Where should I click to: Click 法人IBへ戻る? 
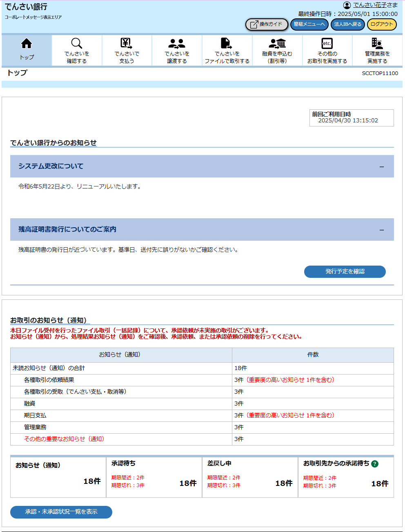[347, 24]
